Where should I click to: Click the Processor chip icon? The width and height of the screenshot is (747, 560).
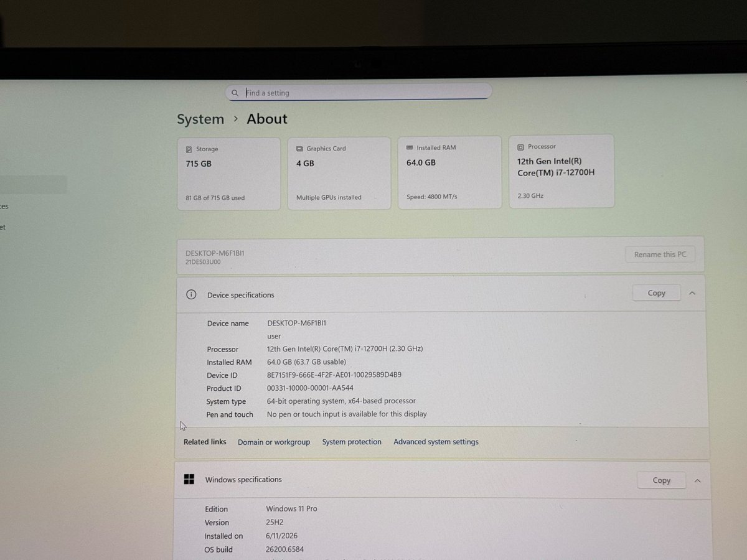pos(520,147)
